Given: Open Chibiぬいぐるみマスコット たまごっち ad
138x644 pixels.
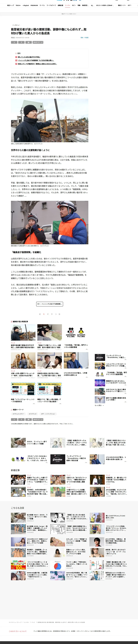Looking at the screenshot, I should click(x=30, y=459).
